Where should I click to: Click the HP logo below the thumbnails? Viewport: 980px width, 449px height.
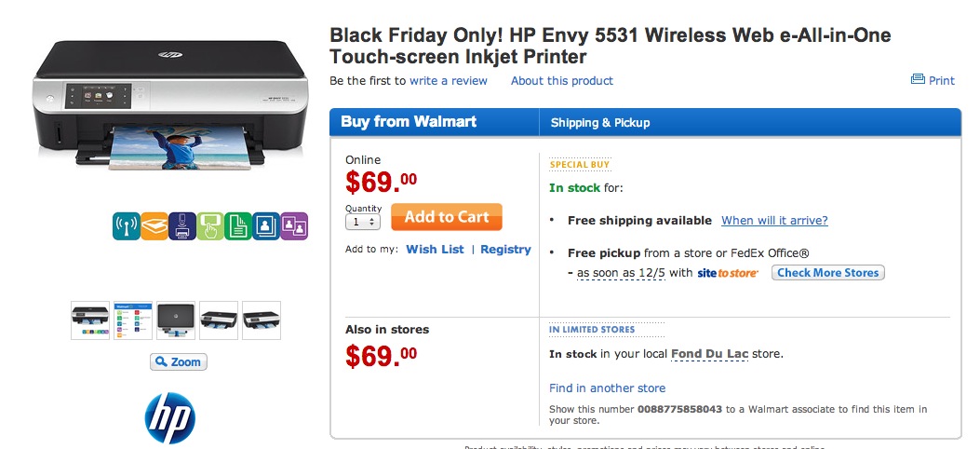[x=169, y=417]
